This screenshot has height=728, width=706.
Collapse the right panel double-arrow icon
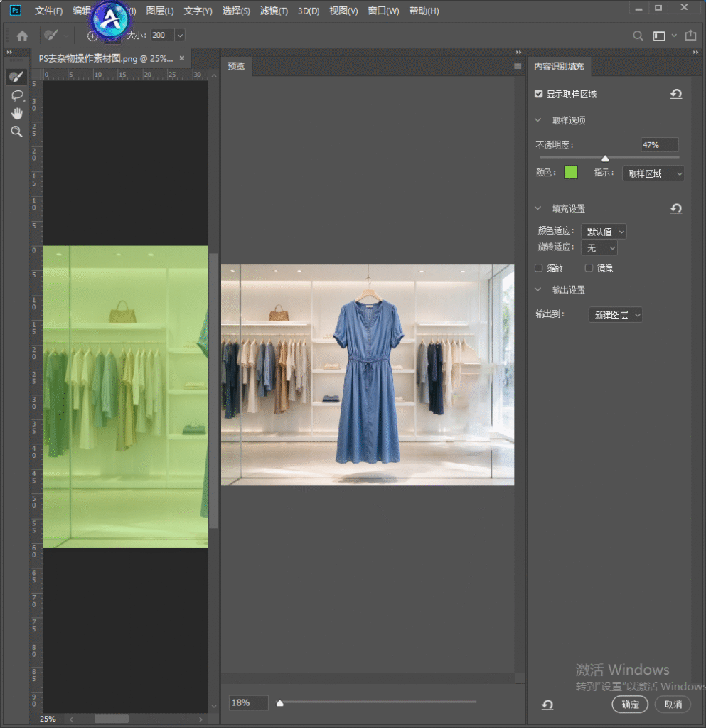[x=695, y=53]
